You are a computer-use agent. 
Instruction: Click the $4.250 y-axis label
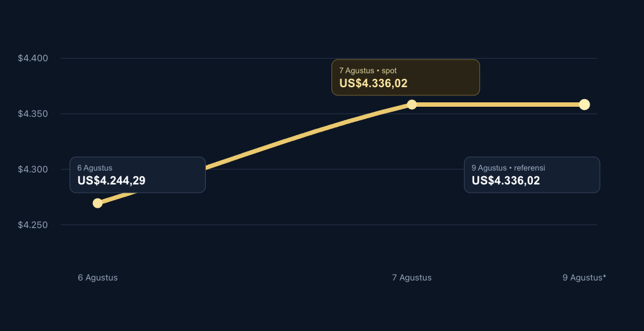point(33,225)
